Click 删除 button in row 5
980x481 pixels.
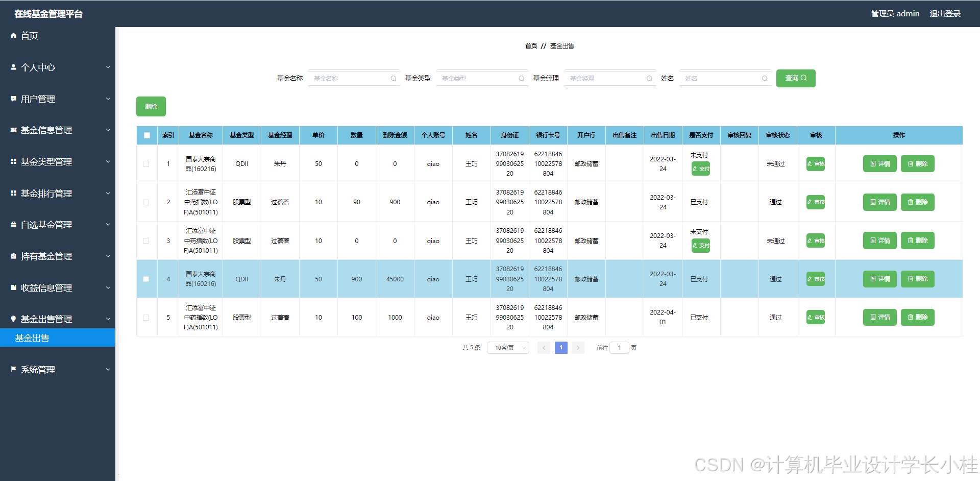(x=917, y=317)
